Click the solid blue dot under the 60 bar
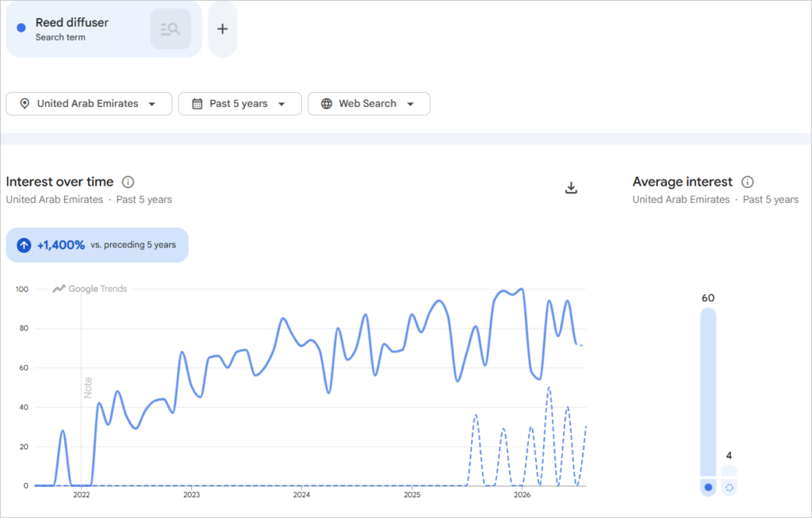This screenshot has height=518, width=812. [x=708, y=487]
